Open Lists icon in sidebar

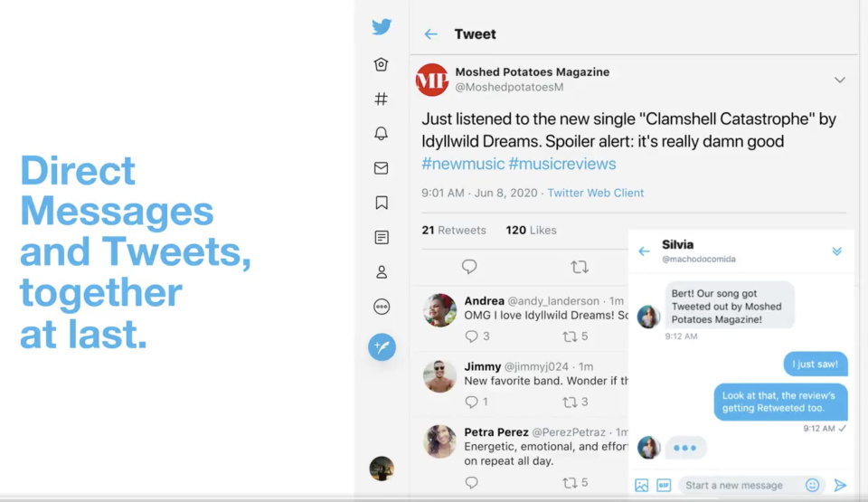pyautogui.click(x=382, y=237)
